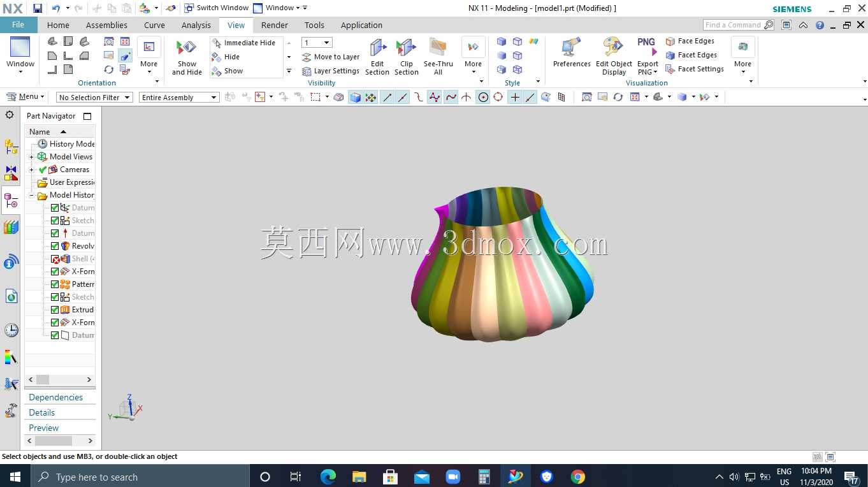Click the Help question mark icon
This screenshot has height=487, width=868.
click(x=820, y=25)
